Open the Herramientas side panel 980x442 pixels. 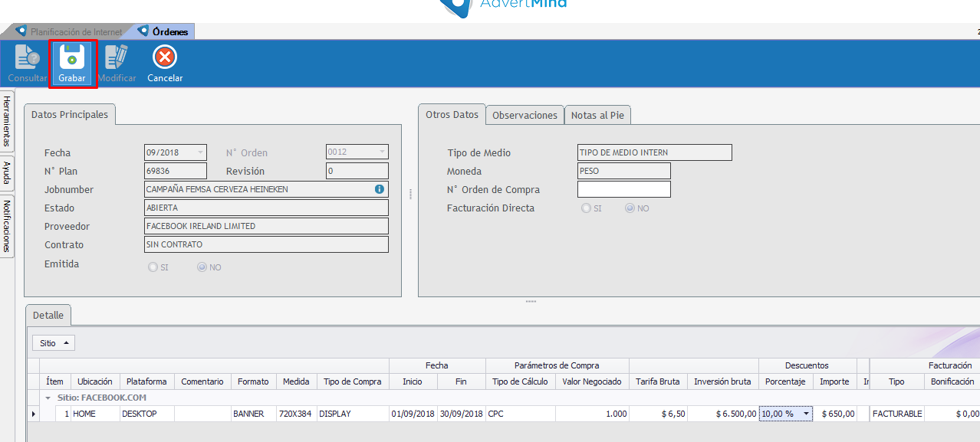(x=7, y=121)
